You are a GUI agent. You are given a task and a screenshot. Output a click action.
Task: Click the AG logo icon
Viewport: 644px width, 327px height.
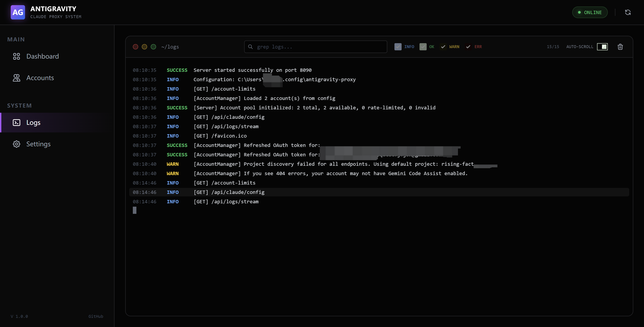18,12
